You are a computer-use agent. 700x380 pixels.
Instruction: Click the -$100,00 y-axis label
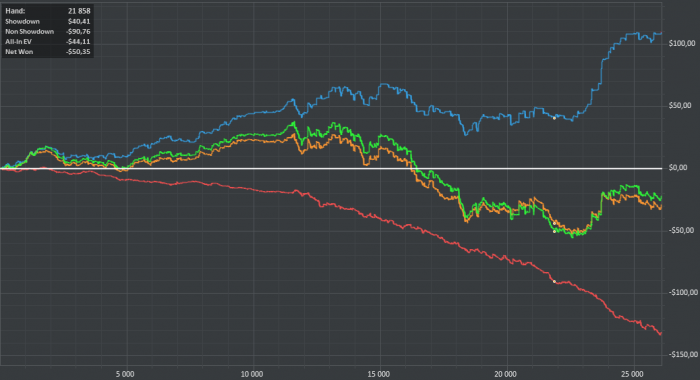point(683,292)
